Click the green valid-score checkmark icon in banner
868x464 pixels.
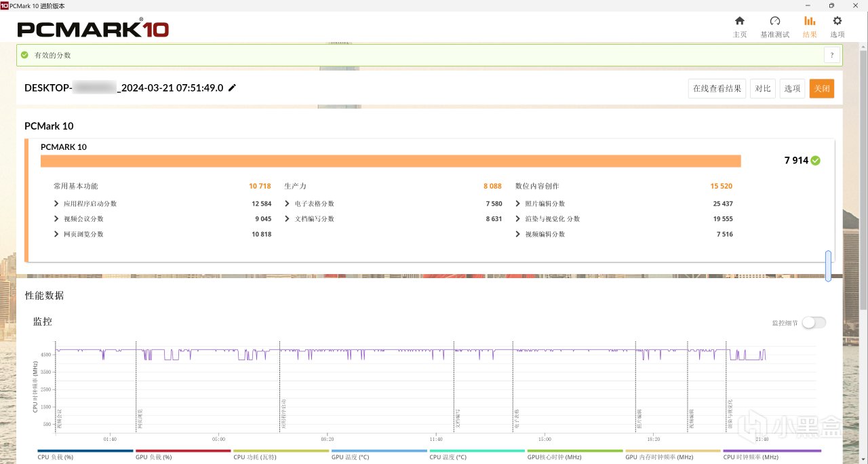click(x=24, y=55)
